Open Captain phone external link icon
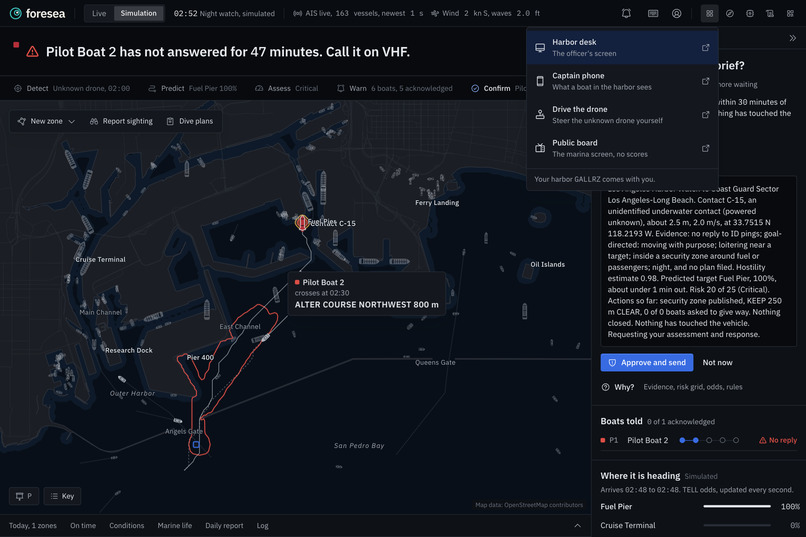This screenshot has width=806, height=537. tap(705, 81)
